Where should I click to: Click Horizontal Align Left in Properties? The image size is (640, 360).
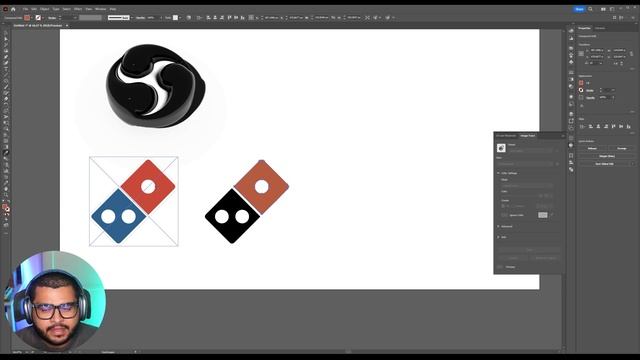point(591,127)
